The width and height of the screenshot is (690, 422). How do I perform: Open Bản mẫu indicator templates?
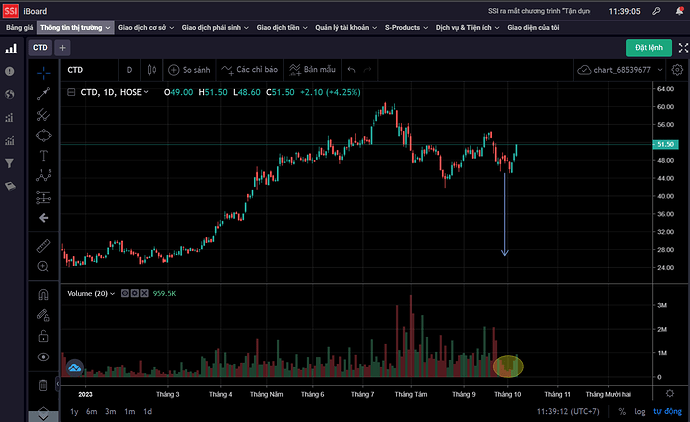(313, 70)
